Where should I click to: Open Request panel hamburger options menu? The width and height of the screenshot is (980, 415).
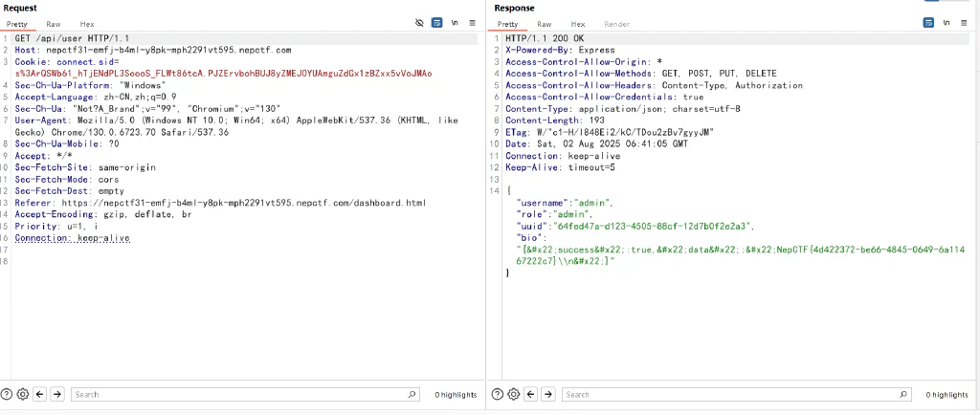pos(473,23)
